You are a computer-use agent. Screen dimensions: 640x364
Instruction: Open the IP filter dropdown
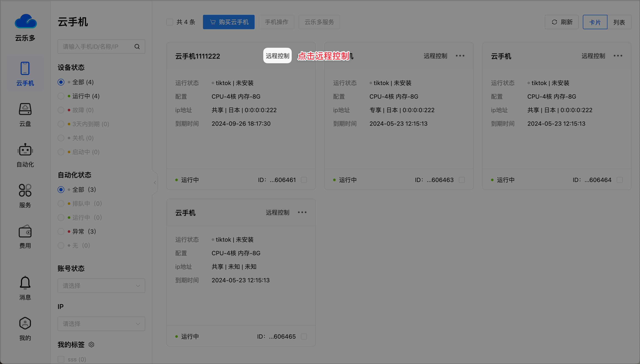click(x=101, y=324)
